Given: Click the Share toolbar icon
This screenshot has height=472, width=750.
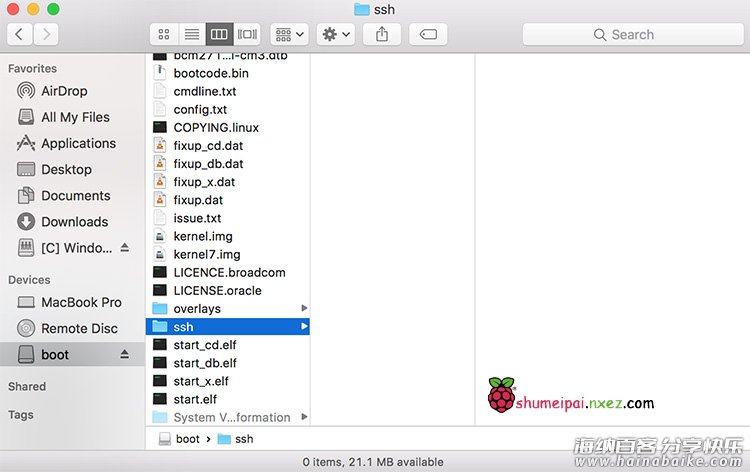Looking at the screenshot, I should 382,34.
